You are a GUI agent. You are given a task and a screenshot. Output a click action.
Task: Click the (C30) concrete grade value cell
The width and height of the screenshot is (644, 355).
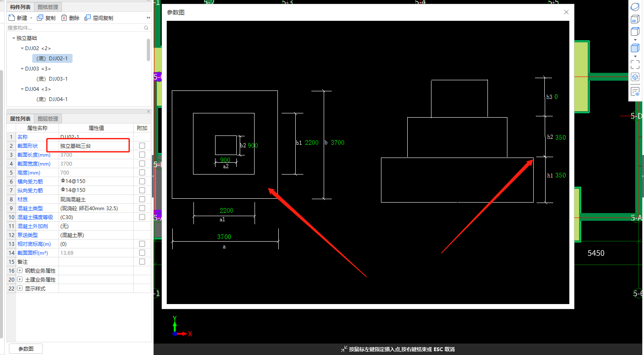[96, 217]
